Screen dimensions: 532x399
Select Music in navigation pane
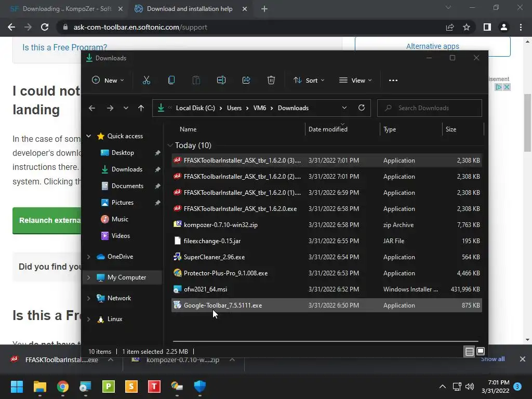pyautogui.click(x=120, y=219)
